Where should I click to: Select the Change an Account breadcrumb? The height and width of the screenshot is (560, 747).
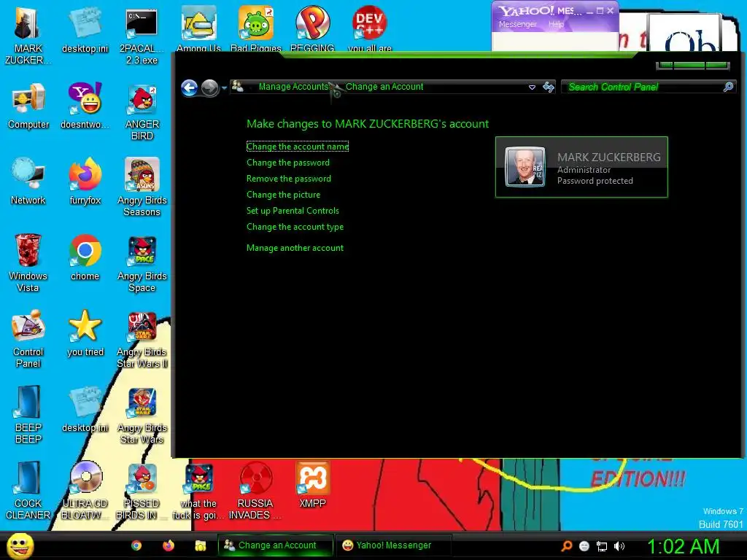[384, 87]
